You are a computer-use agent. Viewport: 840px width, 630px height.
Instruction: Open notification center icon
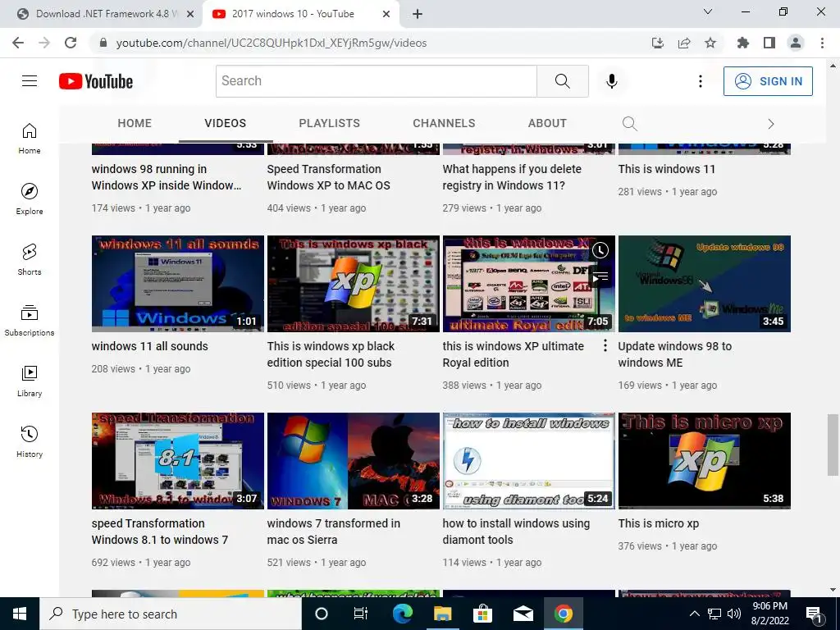click(814, 614)
